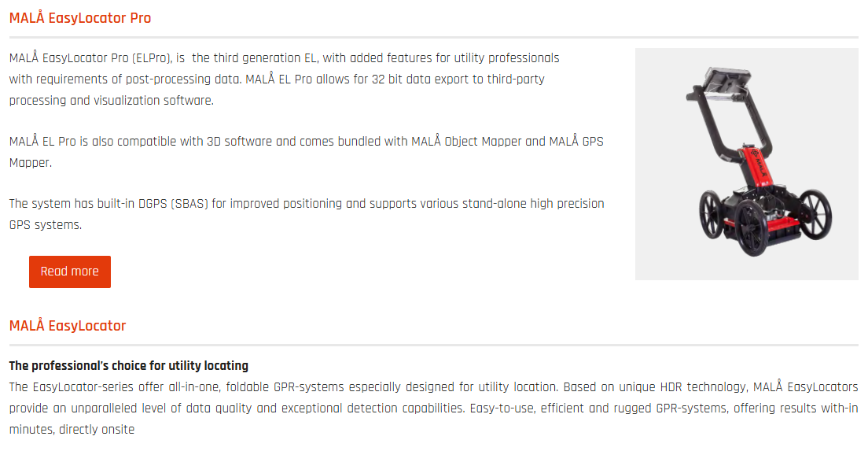The height and width of the screenshot is (451, 868).
Task: Click the EasyLocator-series description paragraph
Action: click(x=433, y=408)
